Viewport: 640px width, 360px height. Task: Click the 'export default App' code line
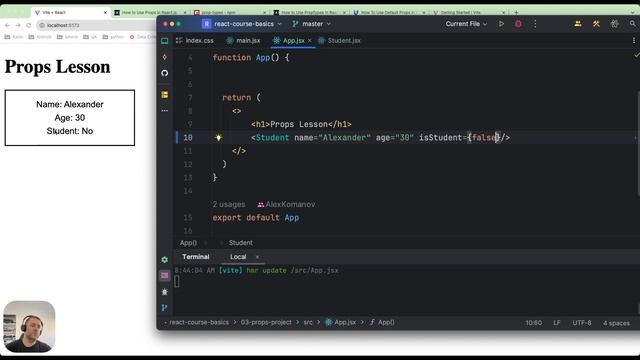(256, 218)
